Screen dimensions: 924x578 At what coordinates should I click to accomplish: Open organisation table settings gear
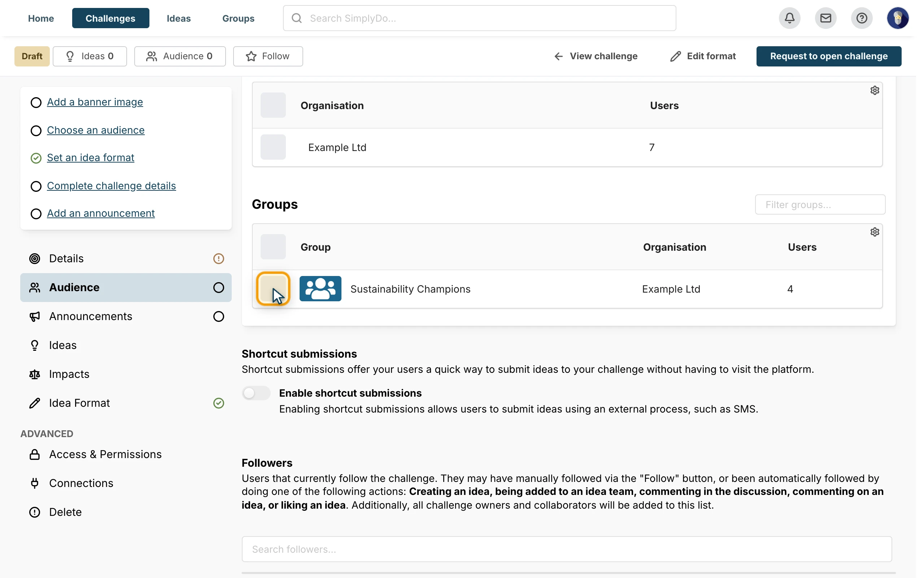coord(875,90)
